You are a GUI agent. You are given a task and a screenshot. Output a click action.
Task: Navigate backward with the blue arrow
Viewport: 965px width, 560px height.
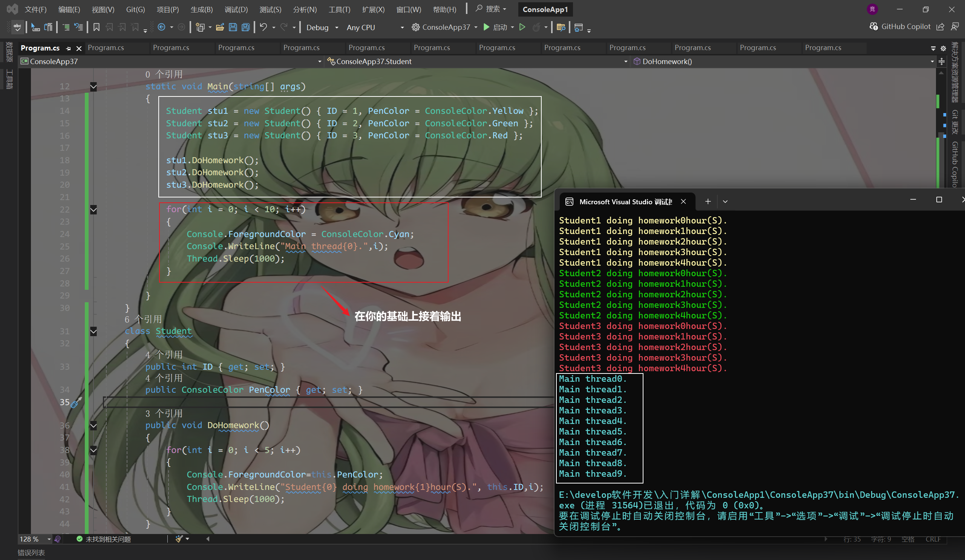point(162,27)
